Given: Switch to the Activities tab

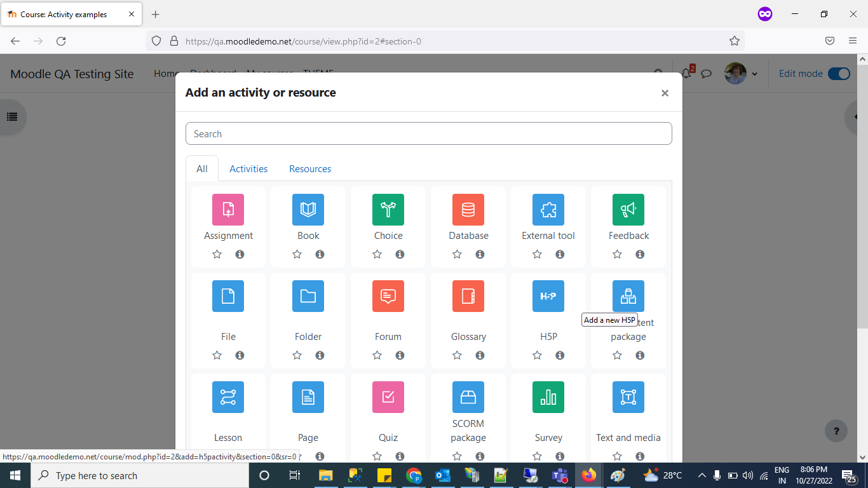Looking at the screenshot, I should click(248, 168).
